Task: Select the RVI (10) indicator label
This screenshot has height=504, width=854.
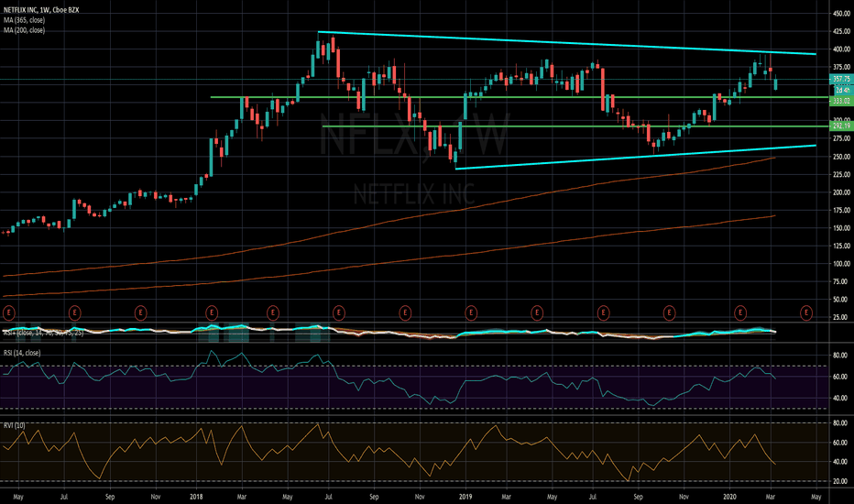Action: (x=14, y=425)
